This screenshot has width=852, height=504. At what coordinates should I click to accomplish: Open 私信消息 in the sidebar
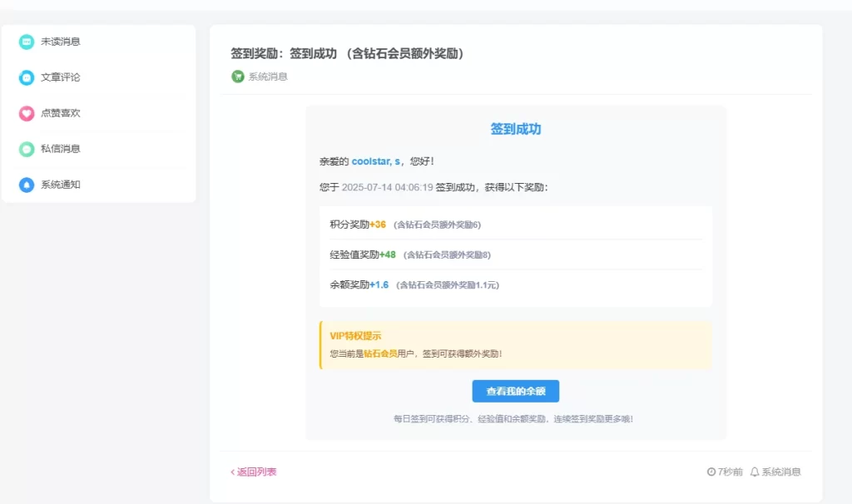pos(58,148)
